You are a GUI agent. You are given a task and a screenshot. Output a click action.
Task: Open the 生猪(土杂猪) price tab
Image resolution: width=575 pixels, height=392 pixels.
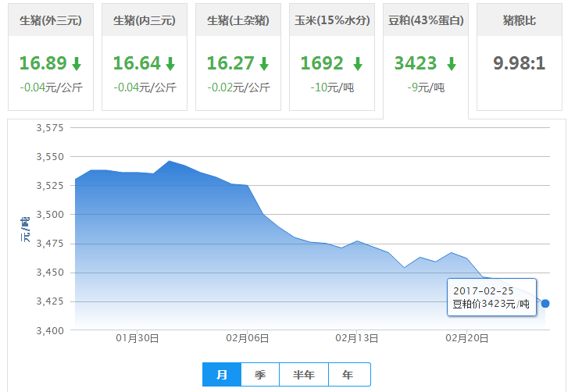point(238,57)
